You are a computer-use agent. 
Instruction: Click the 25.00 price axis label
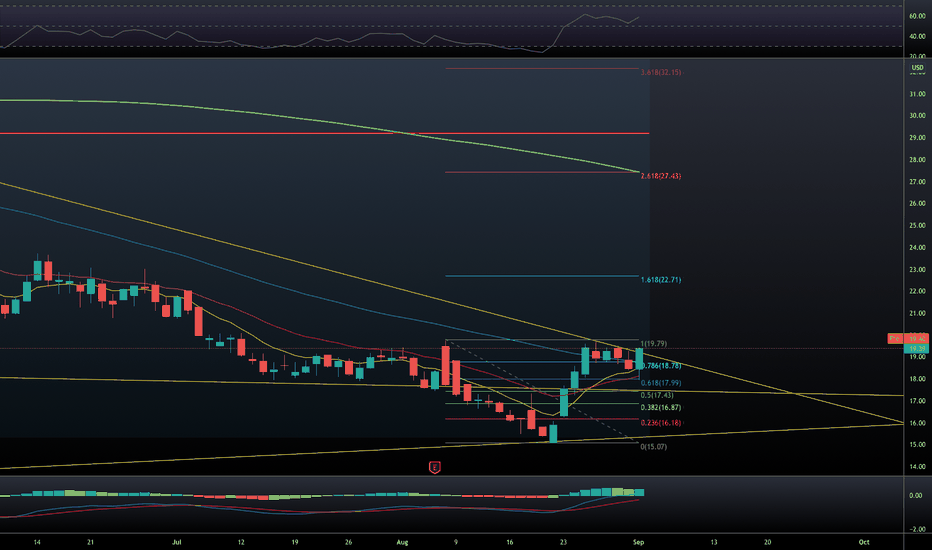click(917, 225)
